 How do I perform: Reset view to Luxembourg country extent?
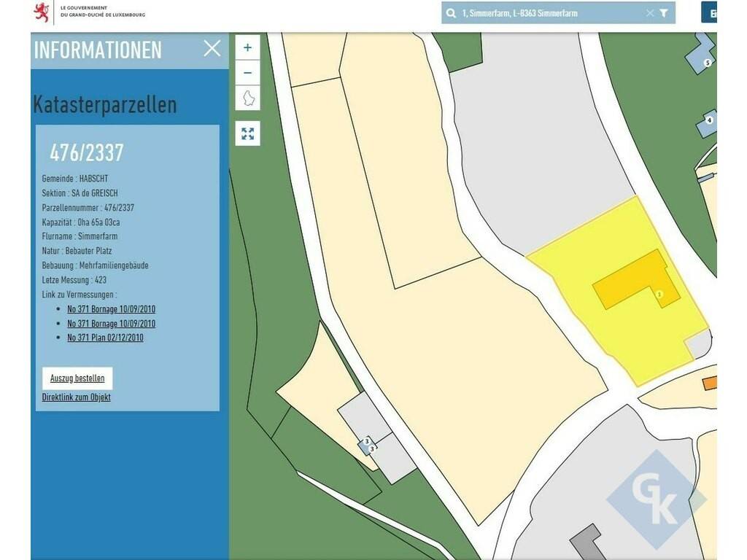247,98
